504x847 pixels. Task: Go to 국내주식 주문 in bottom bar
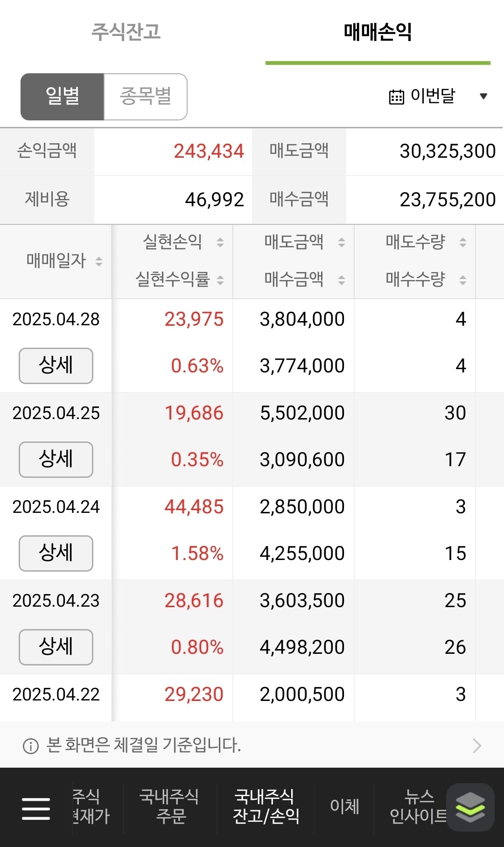point(170,806)
